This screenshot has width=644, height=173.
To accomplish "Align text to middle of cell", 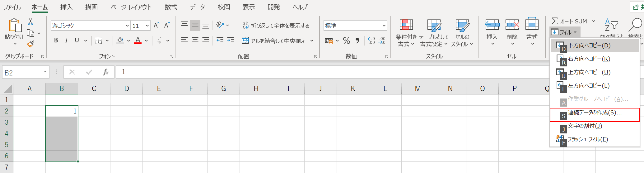I will [x=195, y=25].
